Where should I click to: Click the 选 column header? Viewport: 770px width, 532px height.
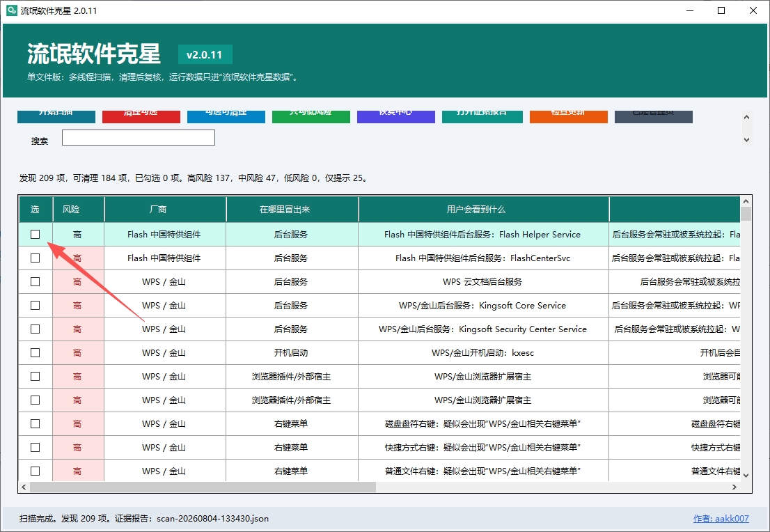(x=36, y=210)
